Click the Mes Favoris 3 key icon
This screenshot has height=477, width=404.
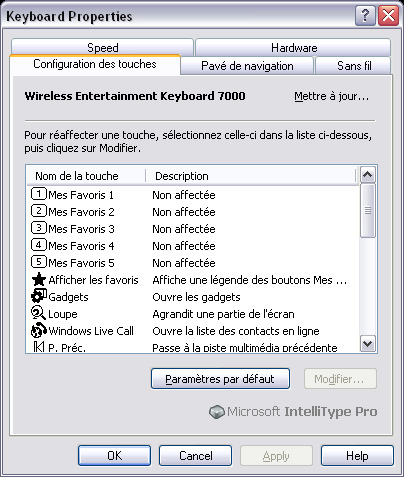pyautogui.click(x=39, y=228)
